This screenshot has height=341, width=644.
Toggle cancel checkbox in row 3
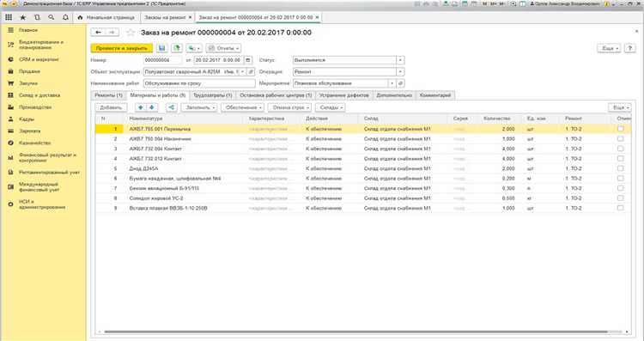[621, 149]
